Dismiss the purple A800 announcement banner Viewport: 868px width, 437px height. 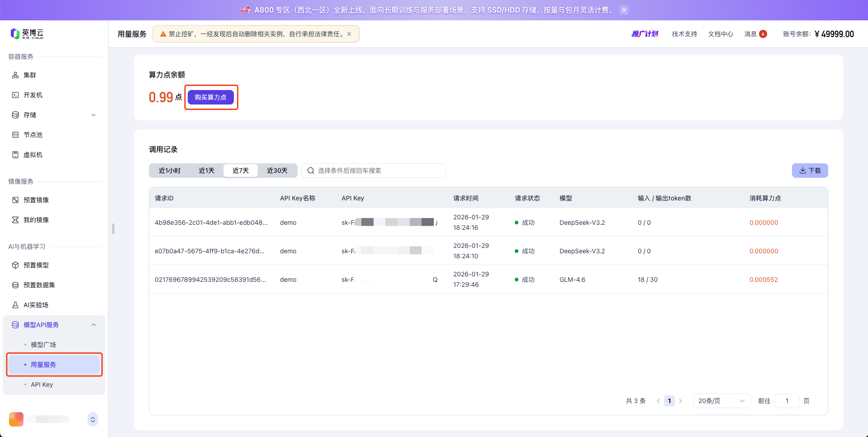[x=624, y=10]
